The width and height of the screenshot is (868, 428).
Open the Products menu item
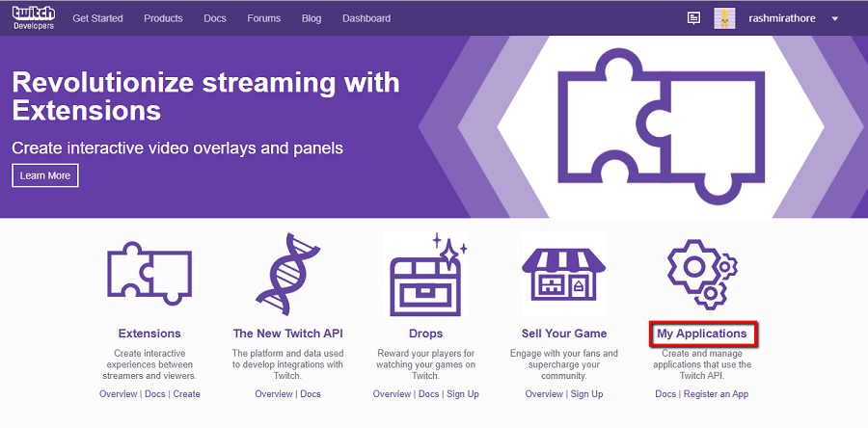tap(163, 18)
